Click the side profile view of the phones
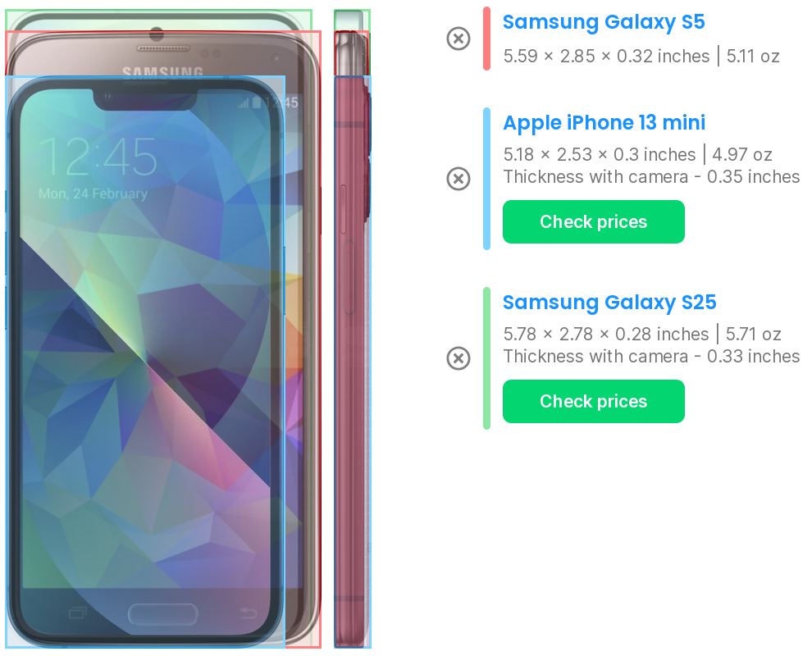Viewport: 812px width, 656px height. [x=352, y=329]
